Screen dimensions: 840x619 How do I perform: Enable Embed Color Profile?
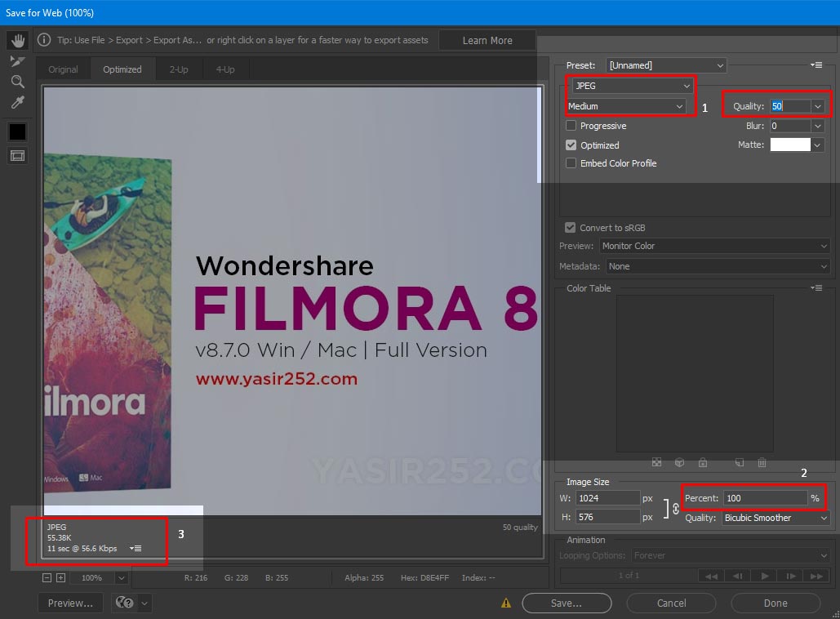pyautogui.click(x=570, y=163)
